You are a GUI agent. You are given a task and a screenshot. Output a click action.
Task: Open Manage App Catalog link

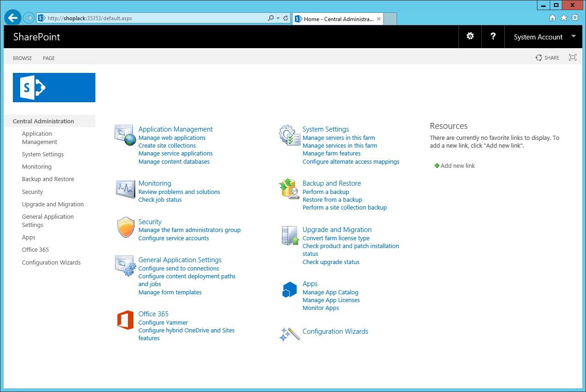(330, 293)
